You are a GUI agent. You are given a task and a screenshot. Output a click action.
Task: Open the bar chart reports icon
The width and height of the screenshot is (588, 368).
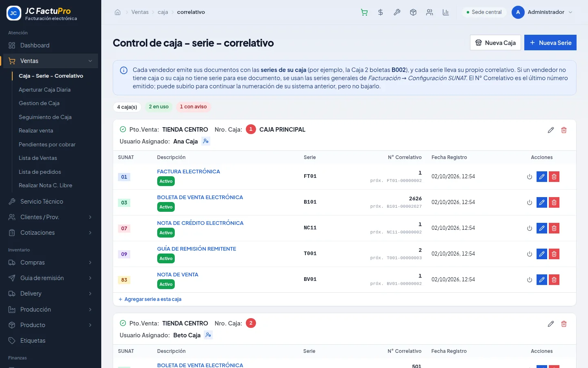(446, 12)
